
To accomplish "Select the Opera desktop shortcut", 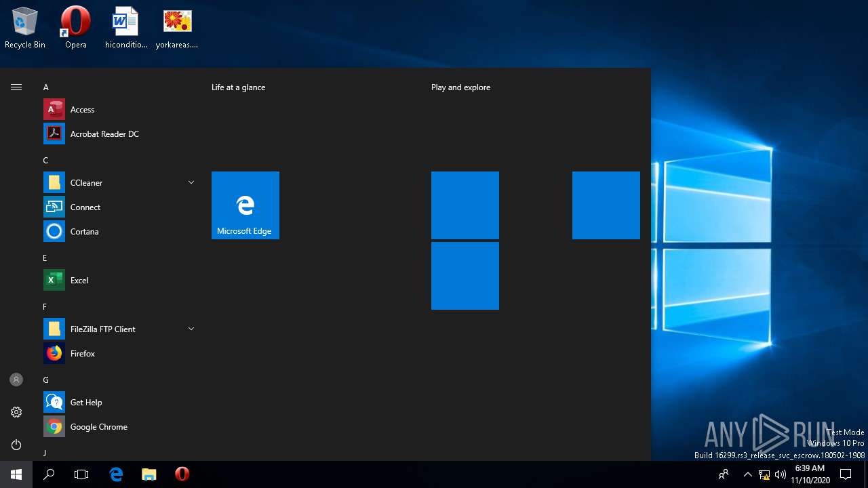I will (x=76, y=28).
